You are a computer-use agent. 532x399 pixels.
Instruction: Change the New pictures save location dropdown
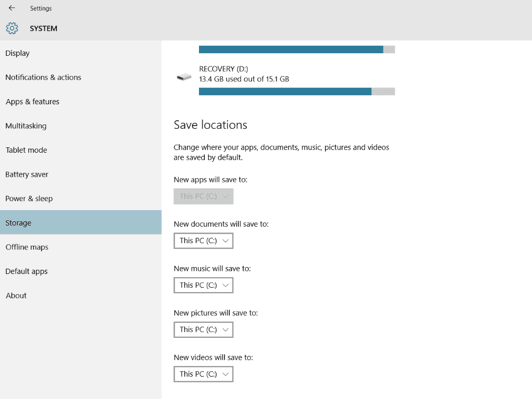(x=204, y=330)
